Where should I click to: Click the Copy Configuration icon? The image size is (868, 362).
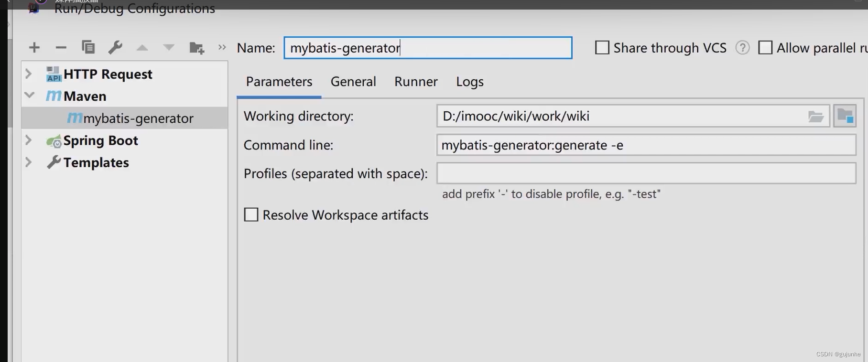(88, 47)
